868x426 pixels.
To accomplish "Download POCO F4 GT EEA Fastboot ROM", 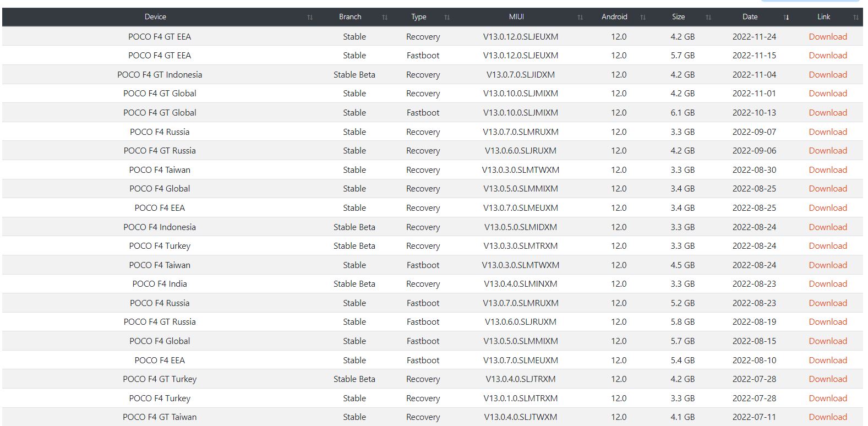I will pos(827,56).
